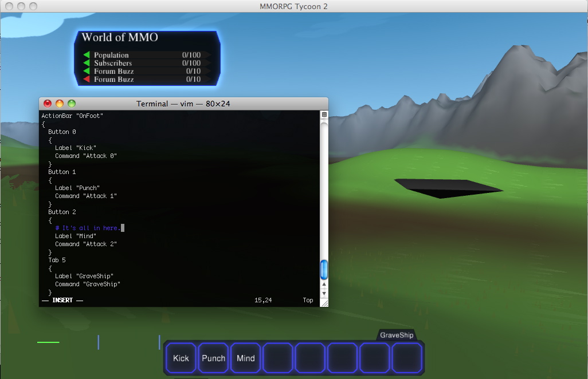Click the Terminal — vim — 80×24 title bar
Viewport: 588px width, 379px height.
coord(183,104)
